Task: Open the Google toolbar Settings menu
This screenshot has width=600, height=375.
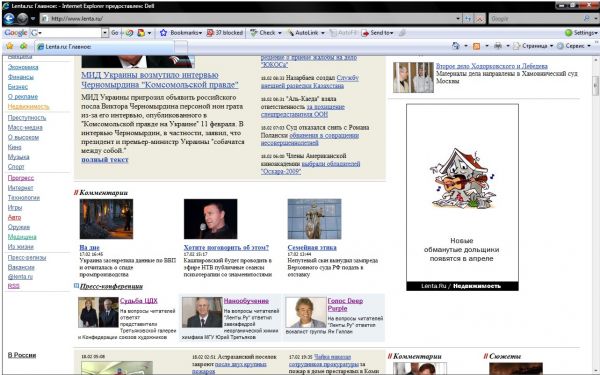Action: tap(581, 33)
